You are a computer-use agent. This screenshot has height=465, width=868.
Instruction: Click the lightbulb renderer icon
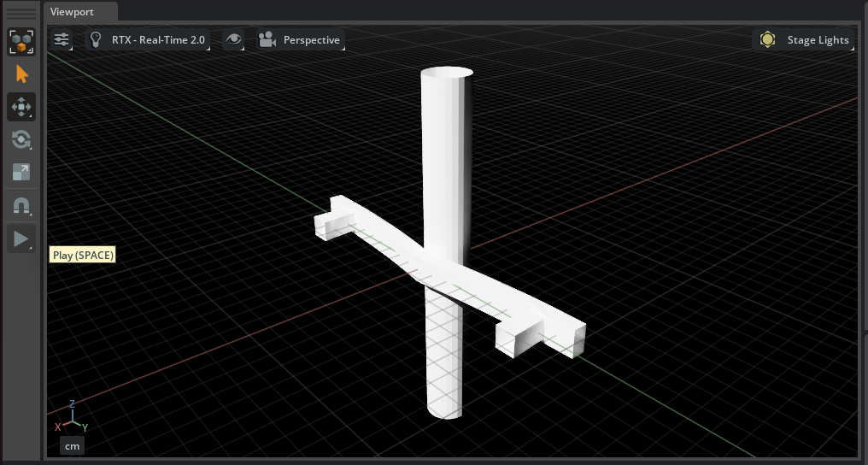(x=95, y=40)
